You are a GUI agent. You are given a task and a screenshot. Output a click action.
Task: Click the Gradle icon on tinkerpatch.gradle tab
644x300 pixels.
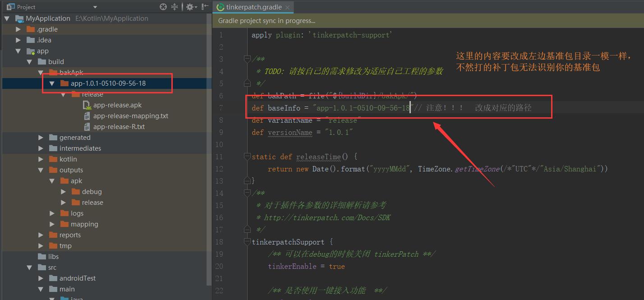[x=221, y=7]
